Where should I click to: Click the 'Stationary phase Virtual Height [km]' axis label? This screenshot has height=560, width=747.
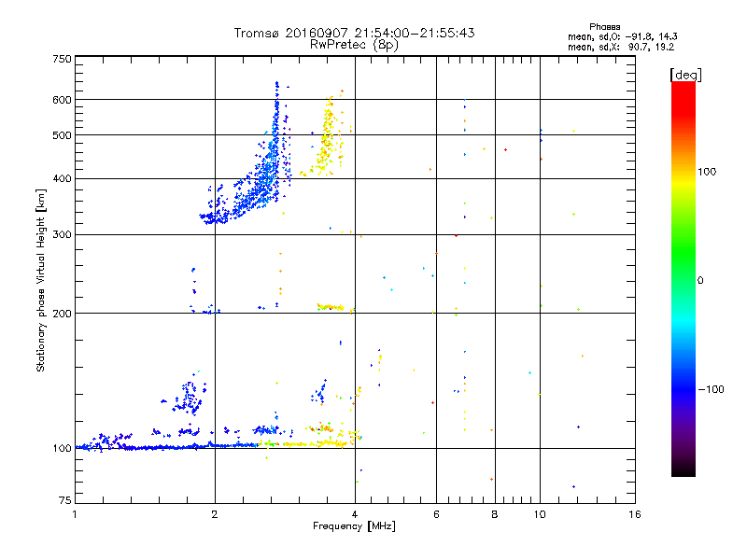40,281
